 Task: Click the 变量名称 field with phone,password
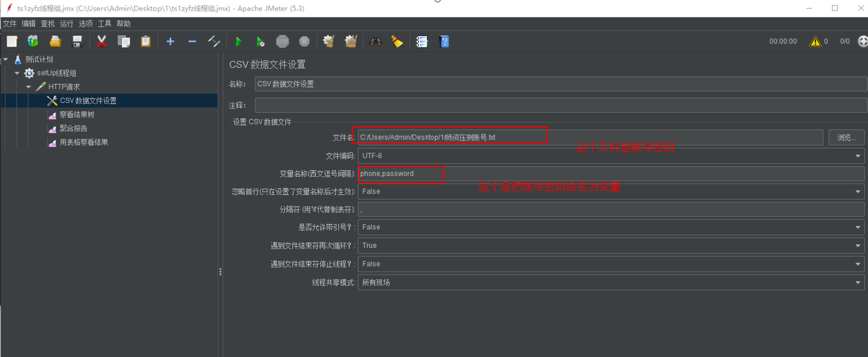611,174
